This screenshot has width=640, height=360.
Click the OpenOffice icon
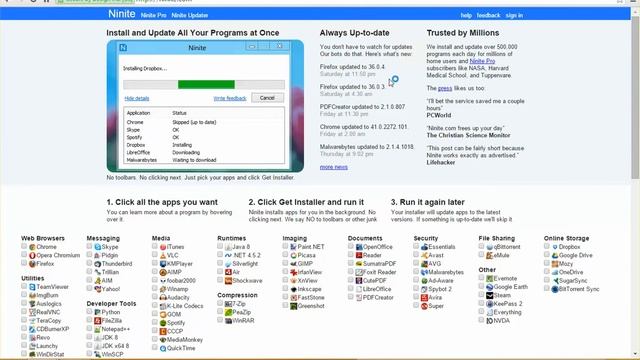coord(359,247)
